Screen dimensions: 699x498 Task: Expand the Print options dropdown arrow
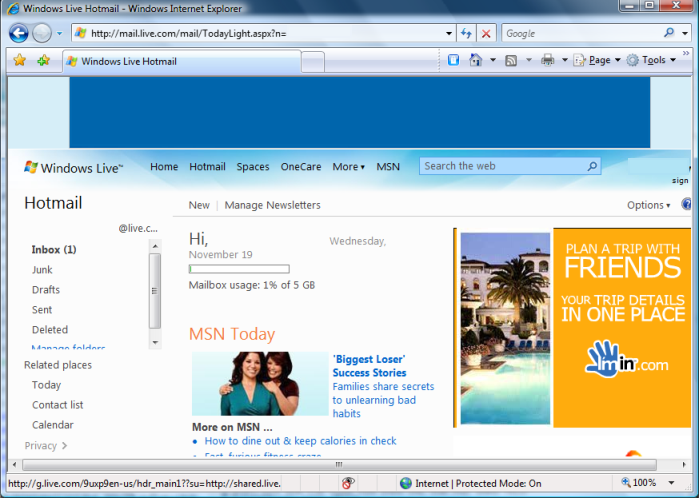564,60
